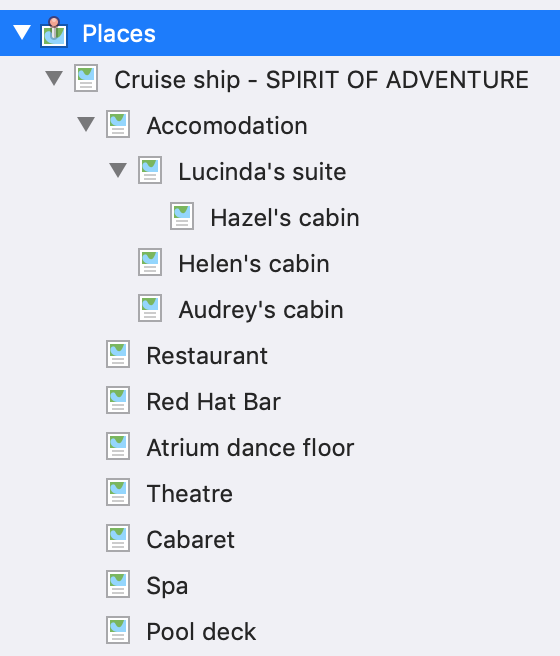Viewport: 560px width, 656px height.
Task: Select the Cabaret place
Action: [190, 540]
